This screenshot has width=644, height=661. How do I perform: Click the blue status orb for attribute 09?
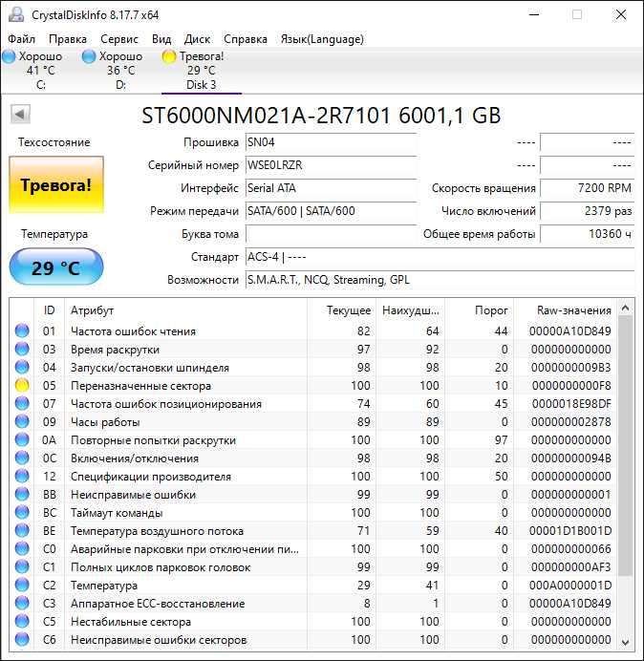pyautogui.click(x=22, y=421)
